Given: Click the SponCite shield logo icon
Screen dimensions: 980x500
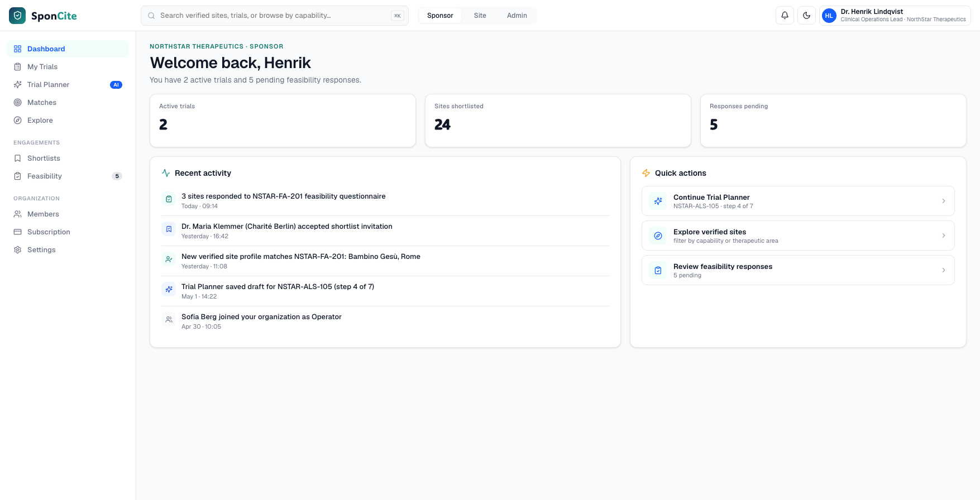Looking at the screenshot, I should [17, 16].
